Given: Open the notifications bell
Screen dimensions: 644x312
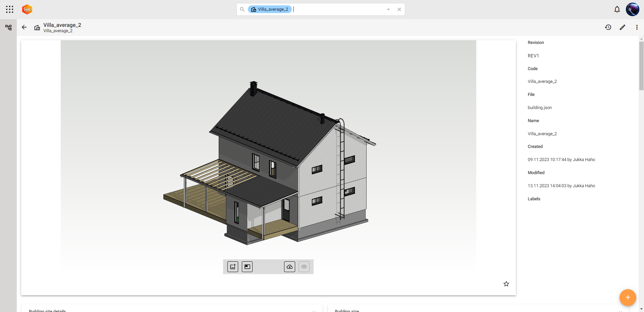Looking at the screenshot, I should 617,9.
